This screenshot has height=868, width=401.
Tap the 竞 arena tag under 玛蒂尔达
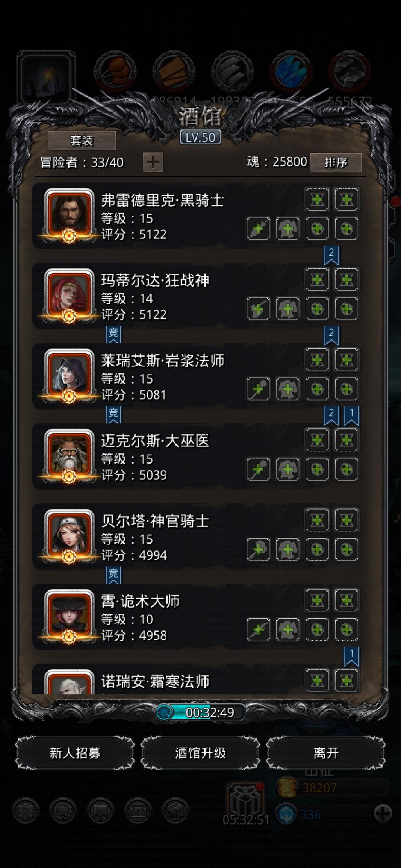pos(114,334)
